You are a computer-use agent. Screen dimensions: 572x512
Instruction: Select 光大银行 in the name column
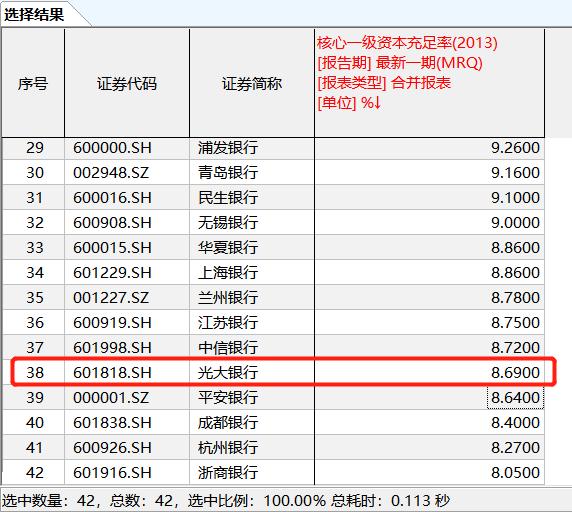tap(228, 373)
